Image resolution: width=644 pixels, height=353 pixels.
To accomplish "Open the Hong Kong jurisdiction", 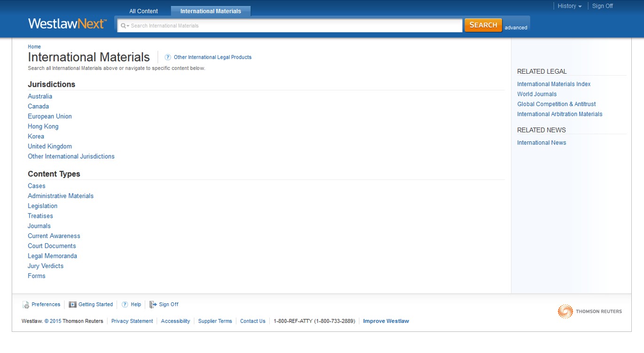I will point(43,126).
